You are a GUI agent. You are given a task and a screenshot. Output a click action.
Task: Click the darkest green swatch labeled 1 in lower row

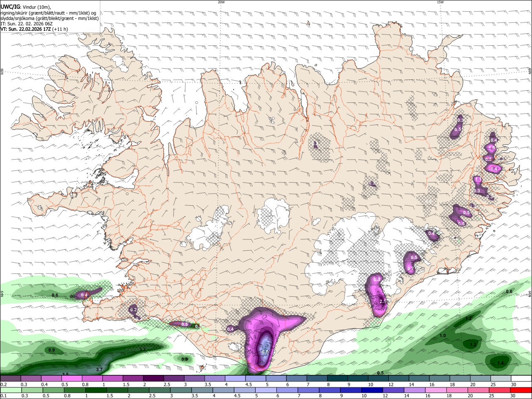click(x=96, y=390)
